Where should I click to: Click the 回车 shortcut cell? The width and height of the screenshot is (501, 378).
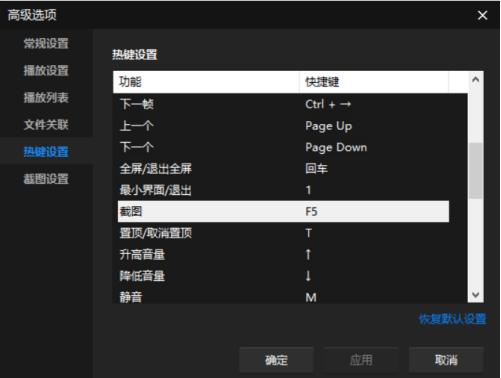pos(316,169)
